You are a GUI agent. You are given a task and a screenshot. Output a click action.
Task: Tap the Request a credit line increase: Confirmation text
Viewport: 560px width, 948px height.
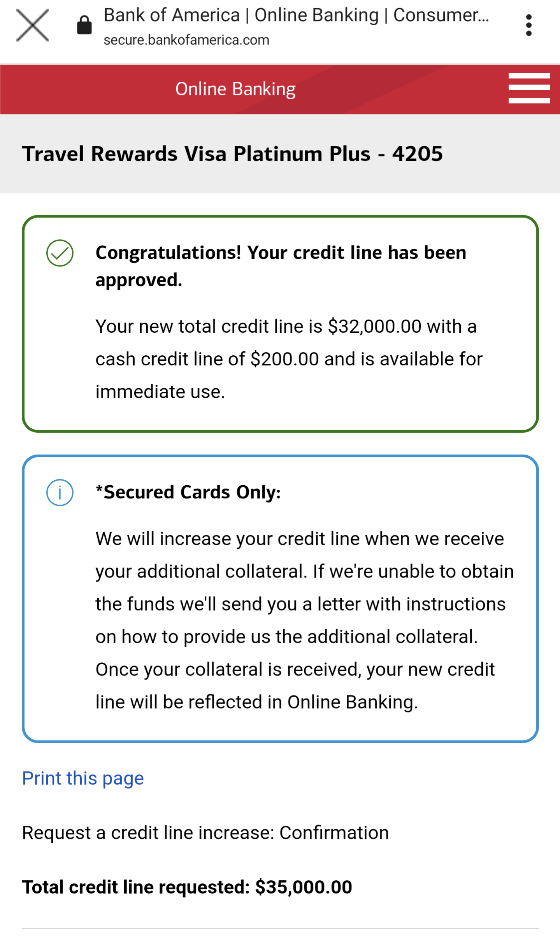coord(205,833)
